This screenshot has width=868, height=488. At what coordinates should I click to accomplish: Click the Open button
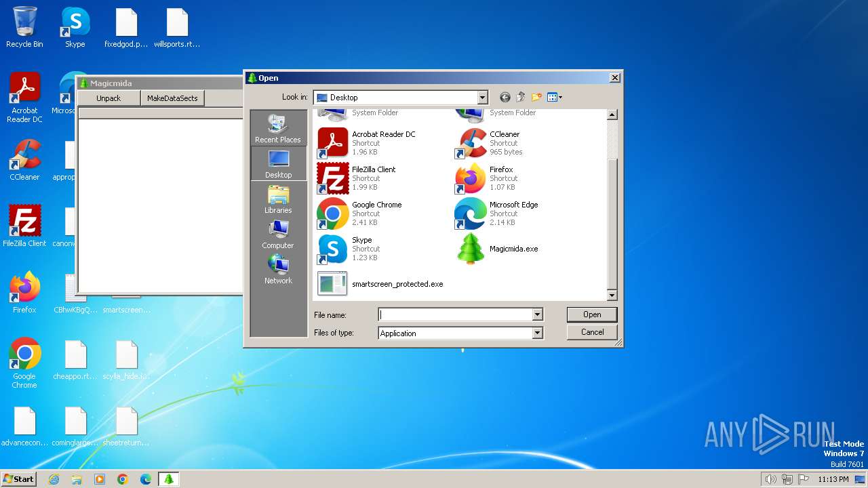click(x=592, y=314)
